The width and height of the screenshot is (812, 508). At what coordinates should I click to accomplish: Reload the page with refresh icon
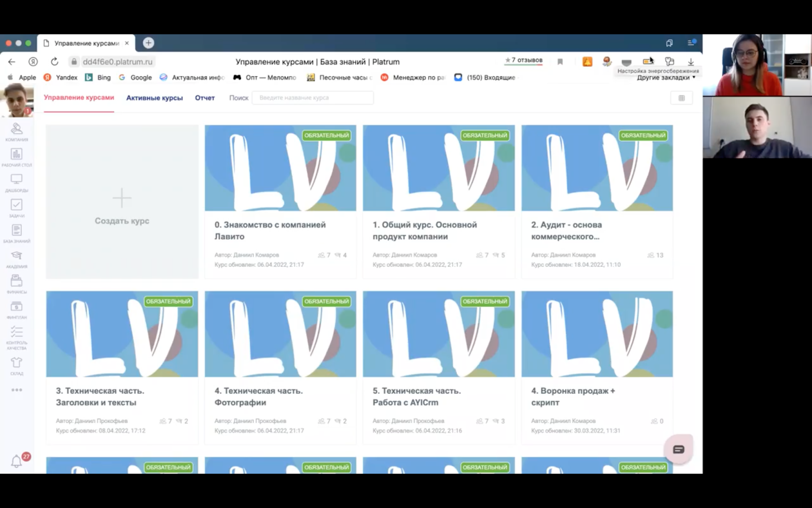[x=54, y=62]
